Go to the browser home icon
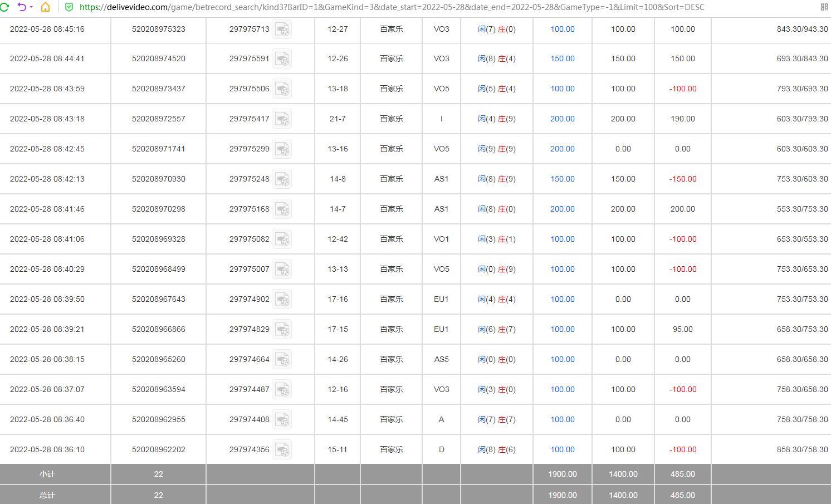The width and height of the screenshot is (831, 504). click(x=46, y=7)
